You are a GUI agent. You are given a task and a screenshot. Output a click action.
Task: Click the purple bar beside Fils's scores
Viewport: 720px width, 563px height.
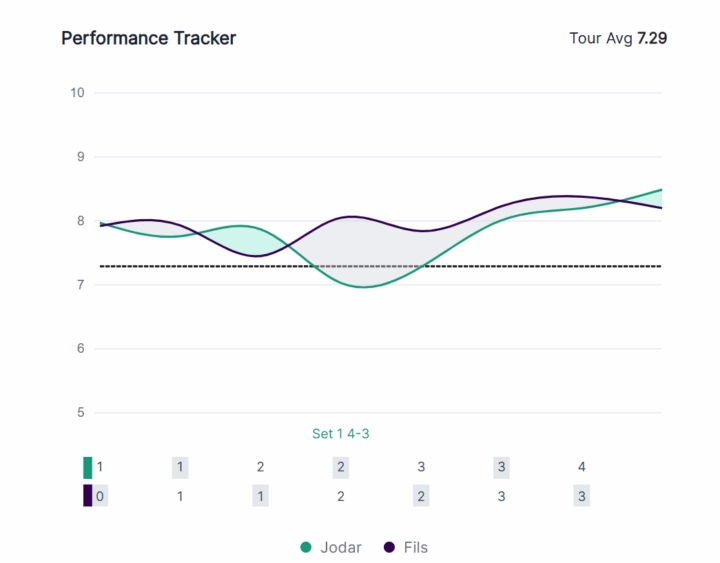(88, 496)
